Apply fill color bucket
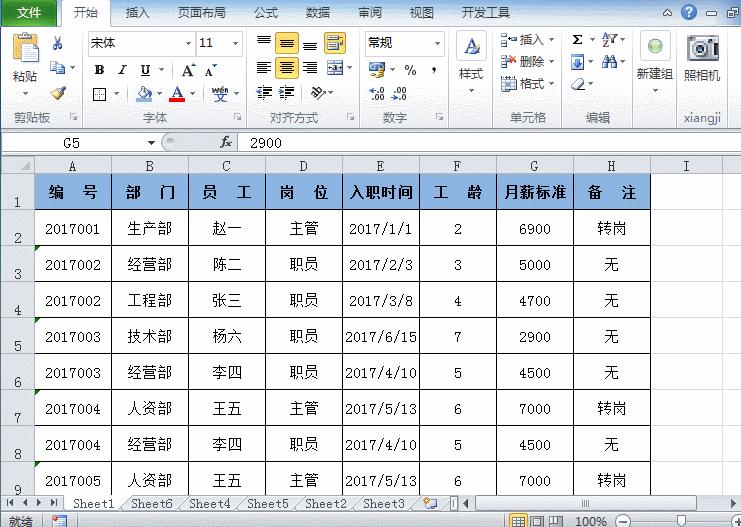 click(x=144, y=94)
